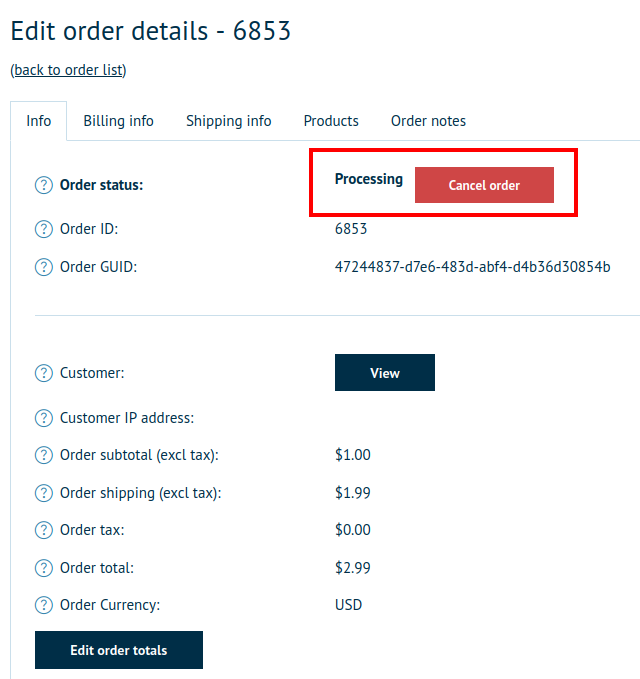Viewport: 640px width, 679px height.
Task: Click Edit order totals button
Action: [x=118, y=650]
